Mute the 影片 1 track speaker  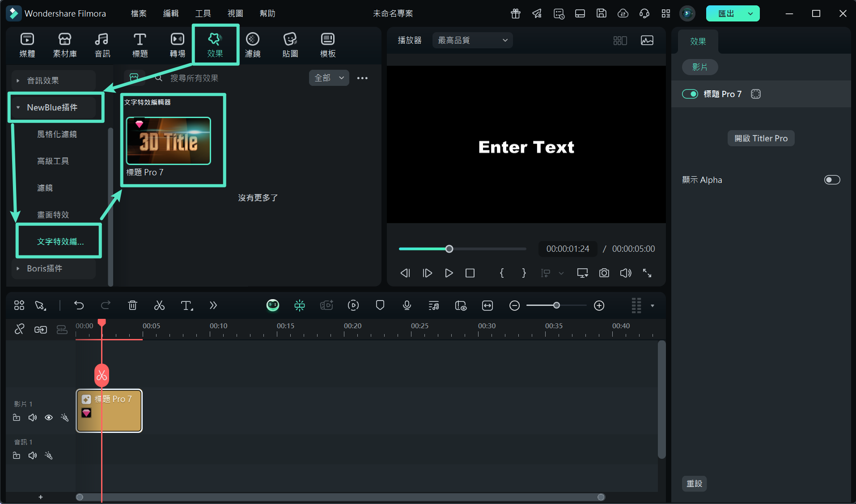coord(33,418)
